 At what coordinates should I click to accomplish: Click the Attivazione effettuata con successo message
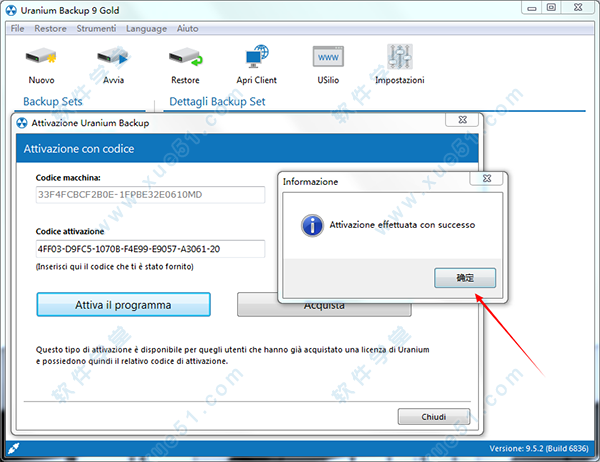pyautogui.click(x=402, y=225)
